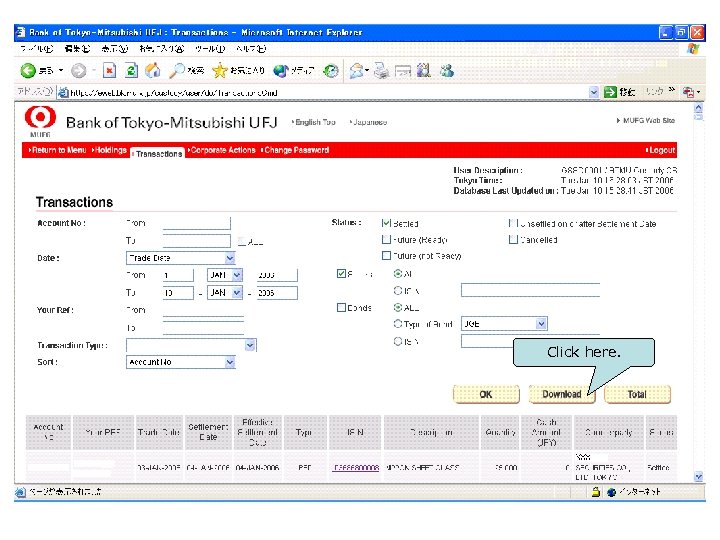Check Unsettled on or after Settlement Date
Image resolution: width=720 pixels, height=540 pixels.
[x=513, y=223]
